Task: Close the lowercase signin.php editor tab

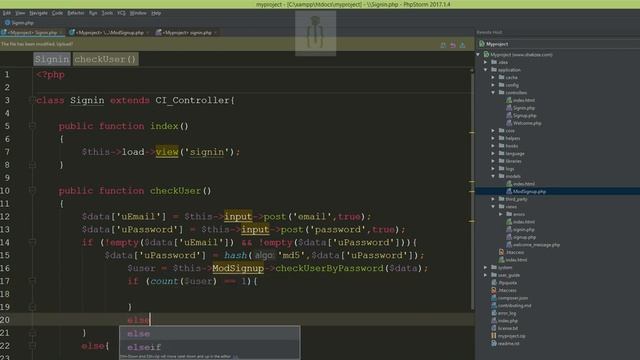Action: click(x=216, y=32)
